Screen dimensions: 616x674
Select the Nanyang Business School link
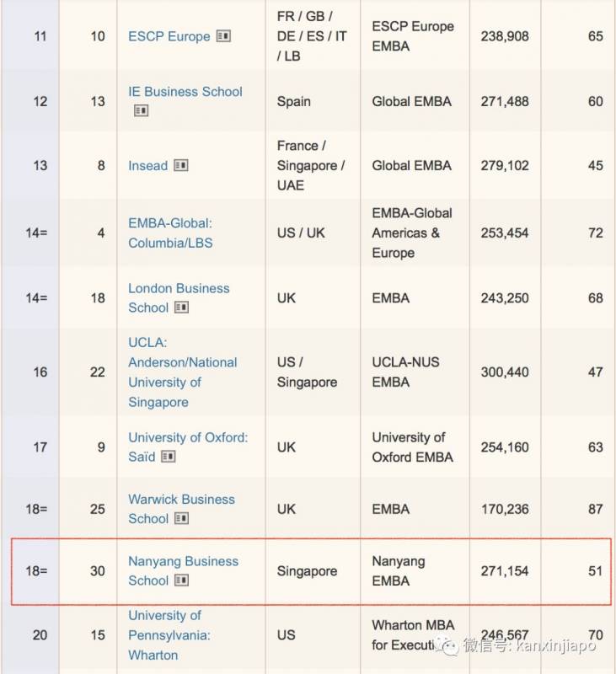183,561
